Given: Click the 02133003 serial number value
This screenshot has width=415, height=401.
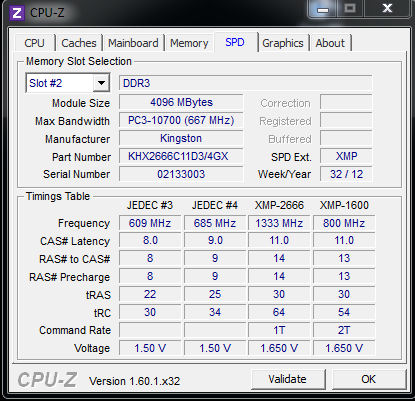Looking at the screenshot, I should (x=181, y=174).
